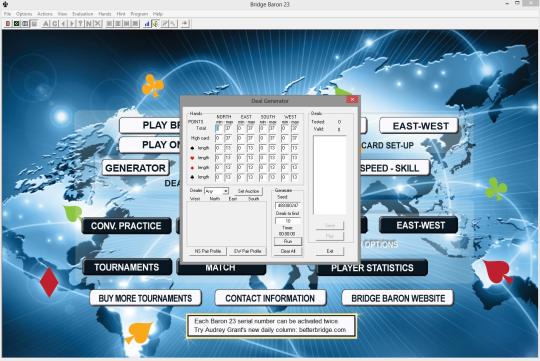Viewport: 540px width, 361px height.
Task: Click North heart length min field
Action: 219,158
